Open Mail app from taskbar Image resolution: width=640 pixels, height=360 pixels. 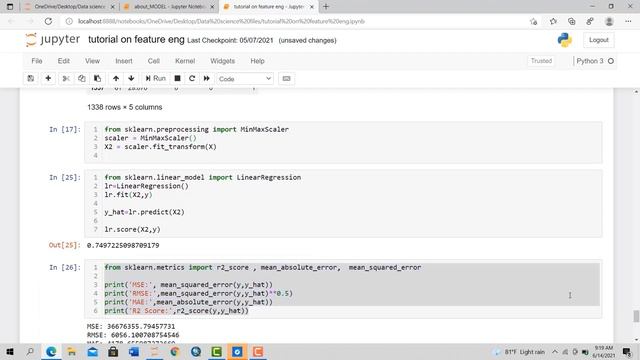click(93, 351)
